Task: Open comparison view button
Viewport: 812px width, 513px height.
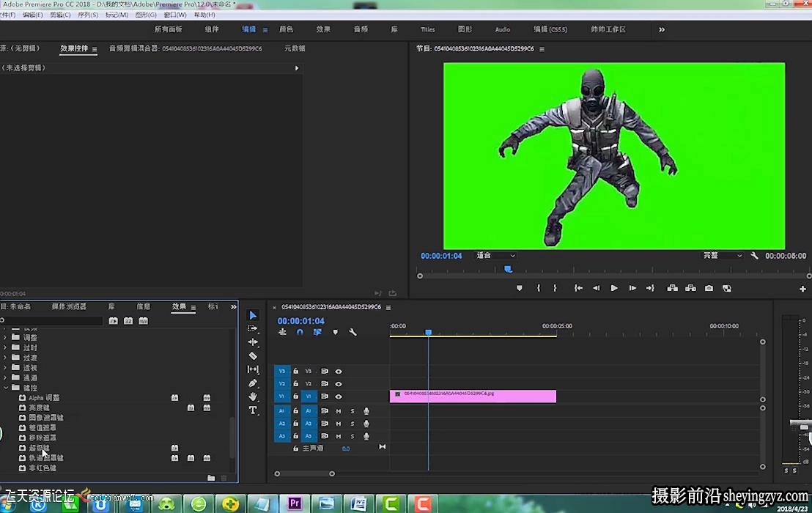Action: [727, 288]
